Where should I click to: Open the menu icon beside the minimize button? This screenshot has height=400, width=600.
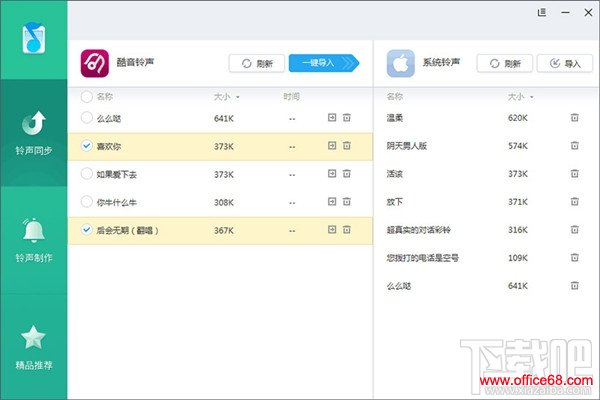[x=541, y=13]
